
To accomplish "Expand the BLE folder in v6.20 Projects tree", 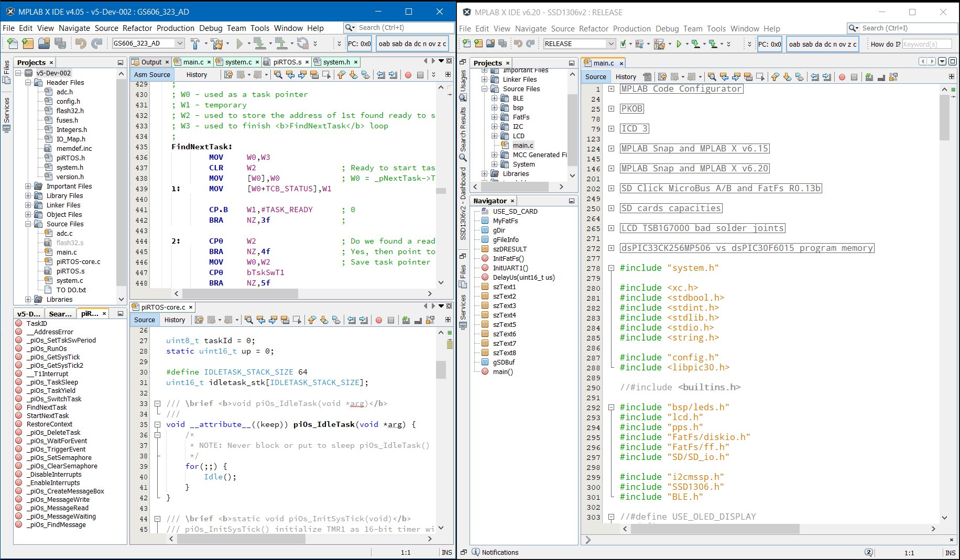I will [494, 98].
